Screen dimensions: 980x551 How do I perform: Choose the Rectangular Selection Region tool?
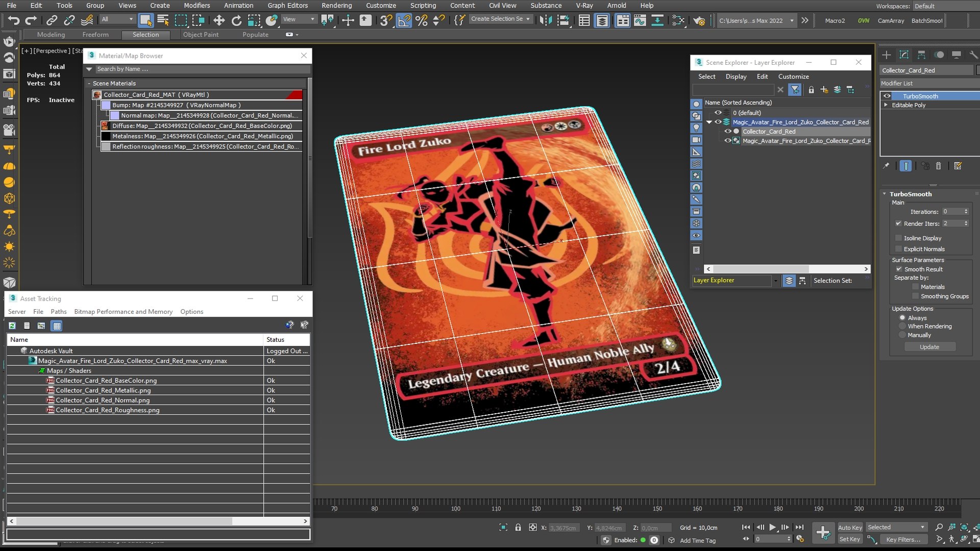[x=181, y=20]
